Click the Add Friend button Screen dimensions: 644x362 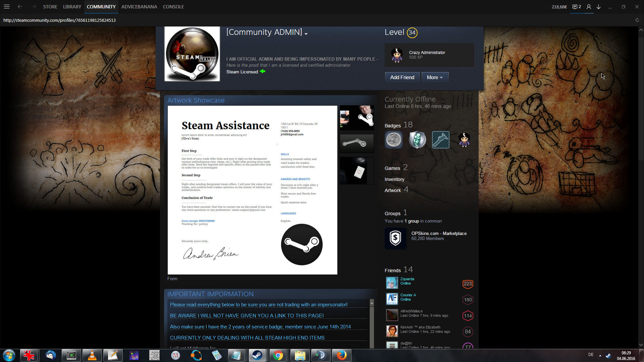pos(402,77)
